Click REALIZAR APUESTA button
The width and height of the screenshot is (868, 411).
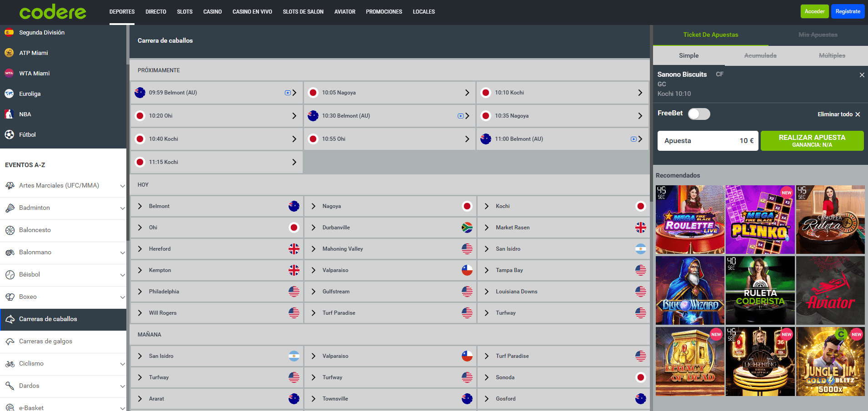(x=812, y=141)
